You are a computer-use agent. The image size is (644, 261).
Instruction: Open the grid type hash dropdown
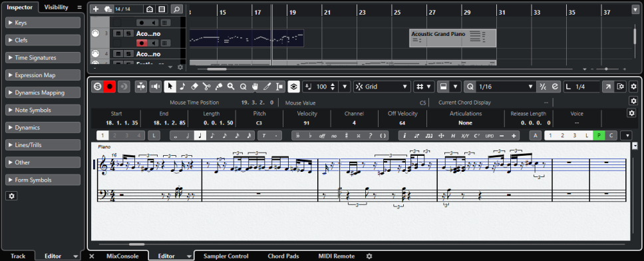[424, 87]
